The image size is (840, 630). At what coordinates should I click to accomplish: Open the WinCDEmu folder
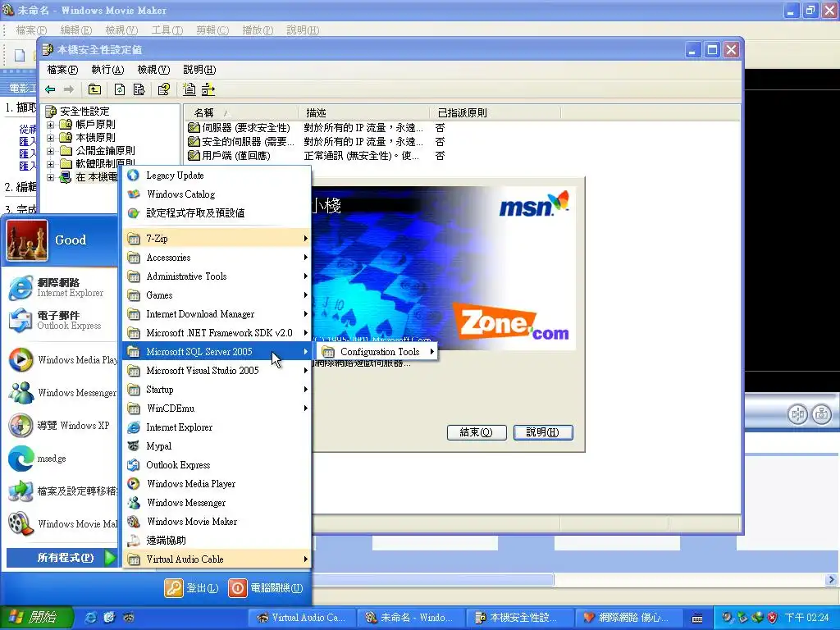pos(217,409)
